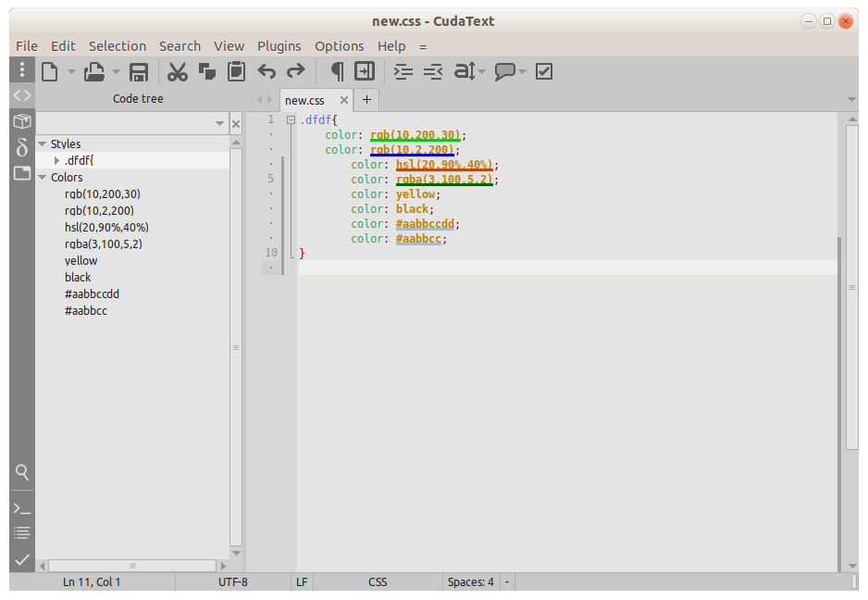Click the Copy toolbar icon
This screenshot has height=600, width=868.
tap(207, 71)
